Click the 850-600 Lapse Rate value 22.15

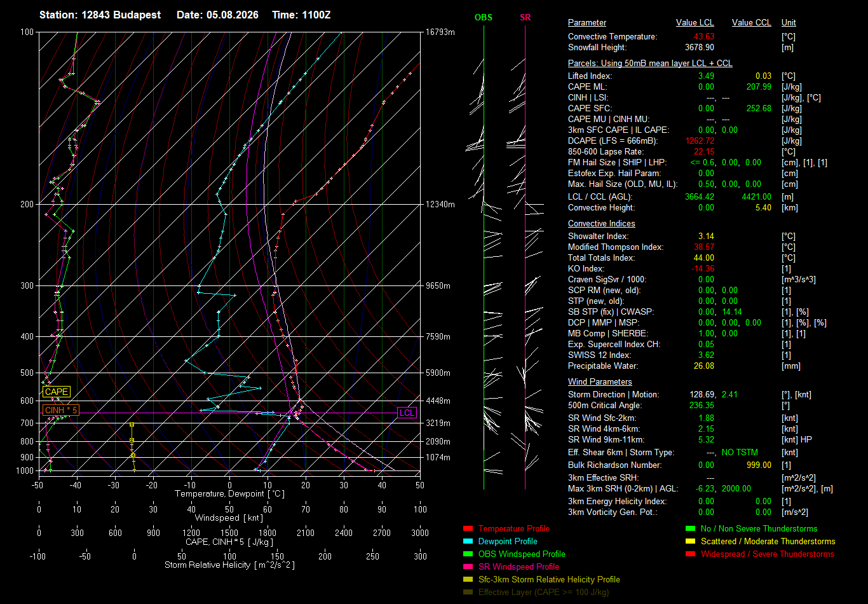coord(704,151)
